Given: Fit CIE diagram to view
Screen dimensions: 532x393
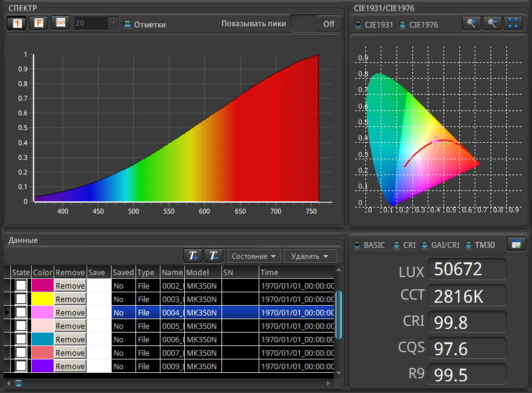Looking at the screenshot, I should coord(513,23).
